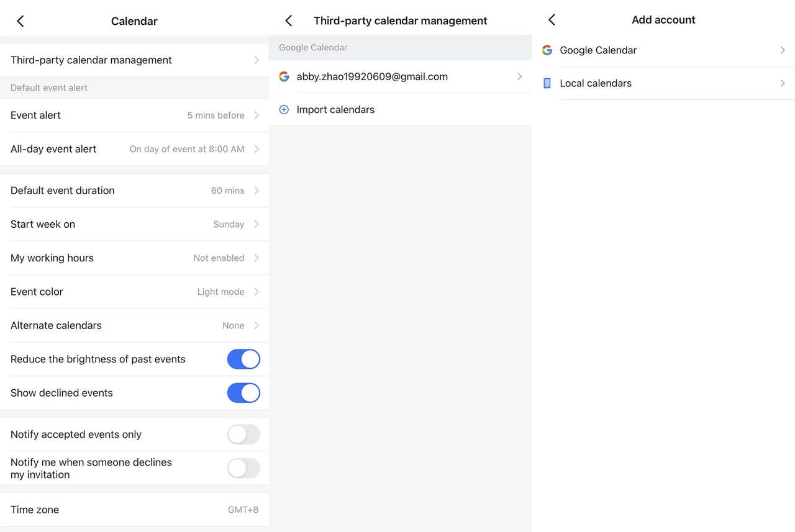This screenshot has height=532, width=795.
Task: Tap the Import calendars link
Action: tap(335, 110)
